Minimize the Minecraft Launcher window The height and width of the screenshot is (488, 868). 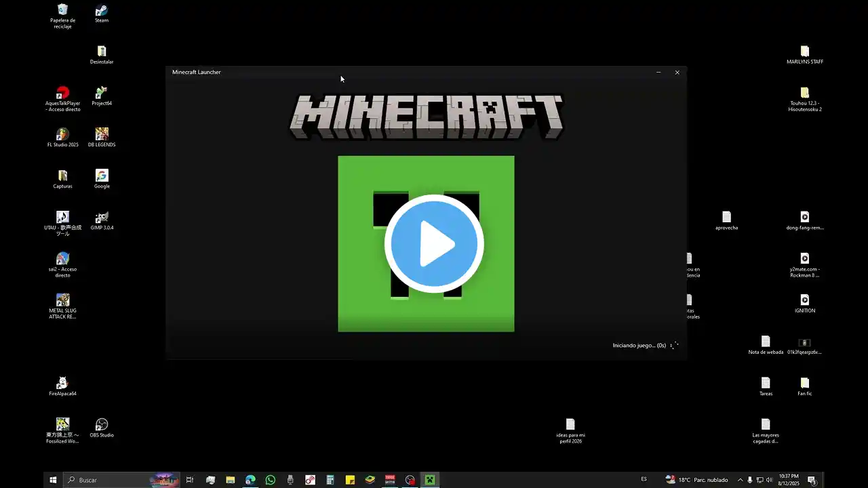(x=658, y=72)
